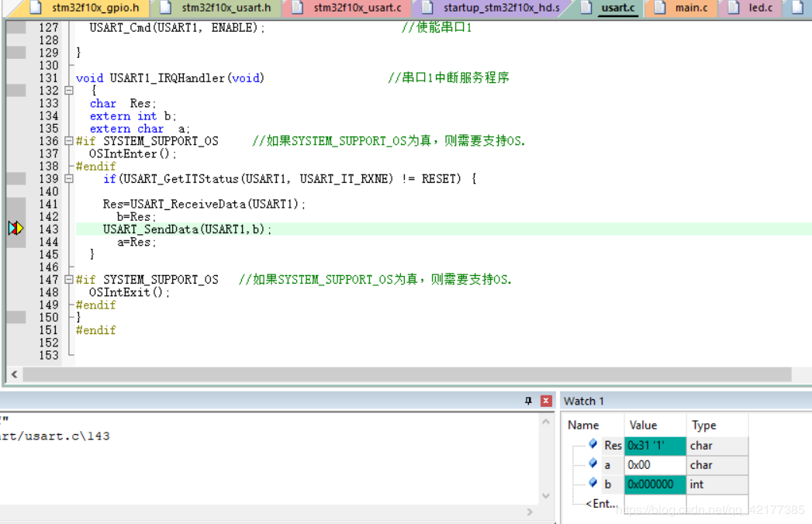Screen dimensions: 812x524
Task: Close the command output panel
Action: click(x=546, y=401)
